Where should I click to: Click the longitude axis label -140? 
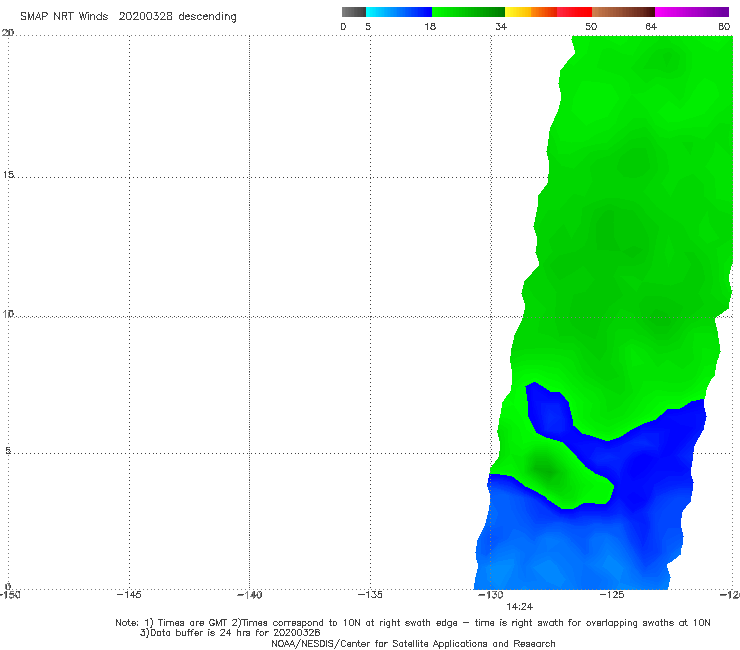[249, 595]
